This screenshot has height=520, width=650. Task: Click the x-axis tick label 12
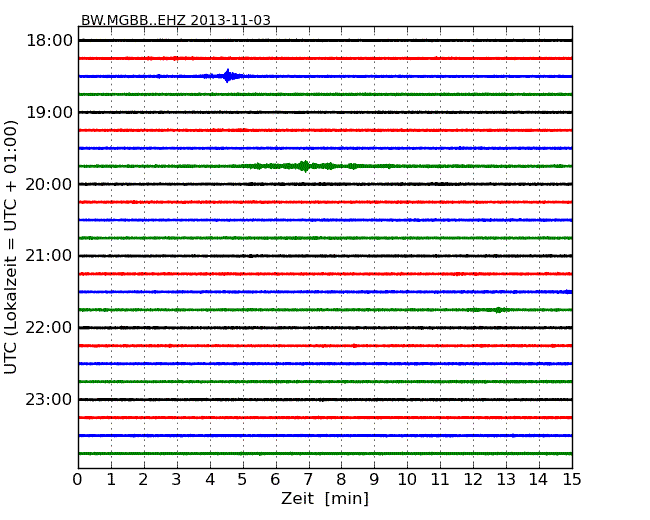[x=473, y=480]
